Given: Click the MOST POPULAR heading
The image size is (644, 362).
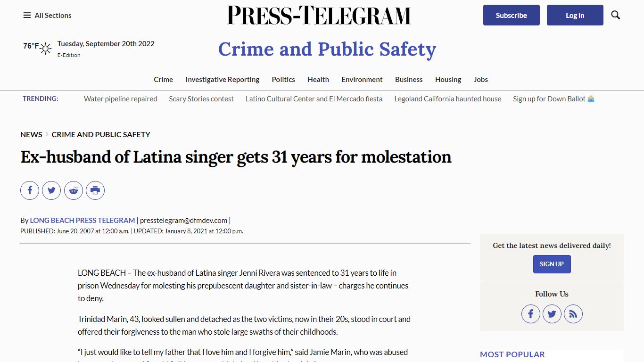Looking at the screenshot, I should pyautogui.click(x=512, y=354).
